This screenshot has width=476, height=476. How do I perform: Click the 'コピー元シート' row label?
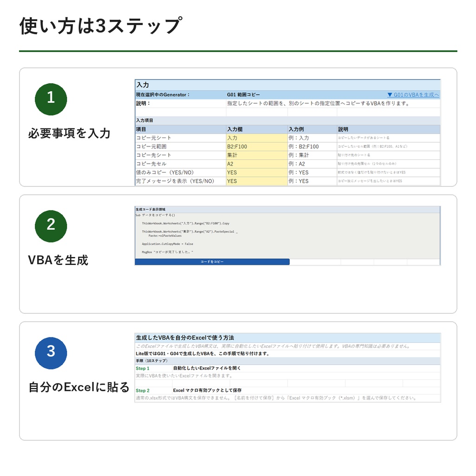click(x=153, y=138)
